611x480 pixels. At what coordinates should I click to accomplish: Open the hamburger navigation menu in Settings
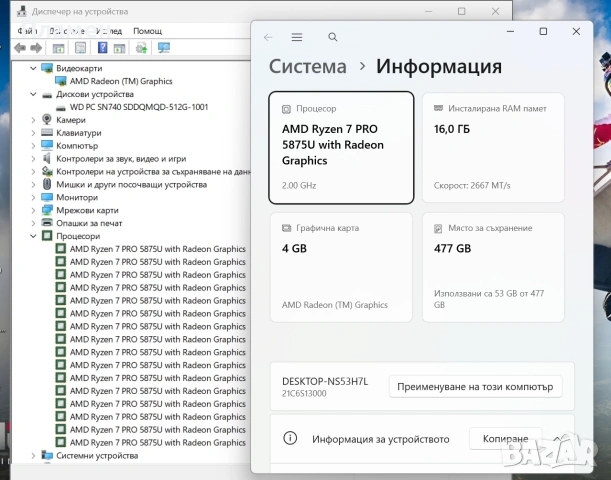297,37
